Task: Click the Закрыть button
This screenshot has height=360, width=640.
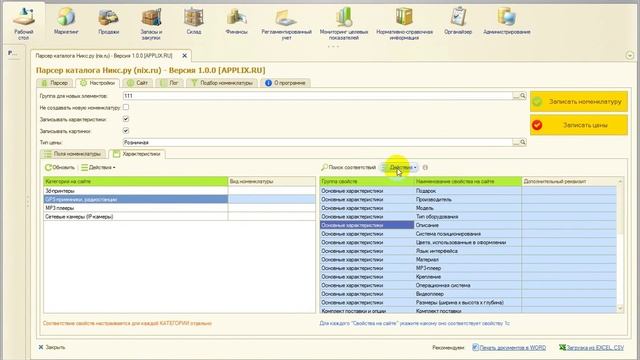Action: coord(52,347)
